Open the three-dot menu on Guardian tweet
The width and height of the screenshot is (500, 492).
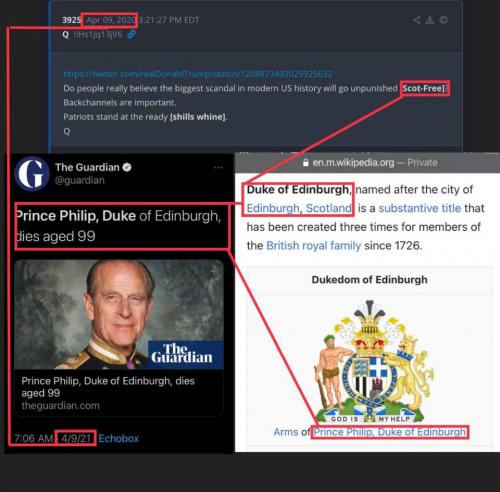(218, 167)
